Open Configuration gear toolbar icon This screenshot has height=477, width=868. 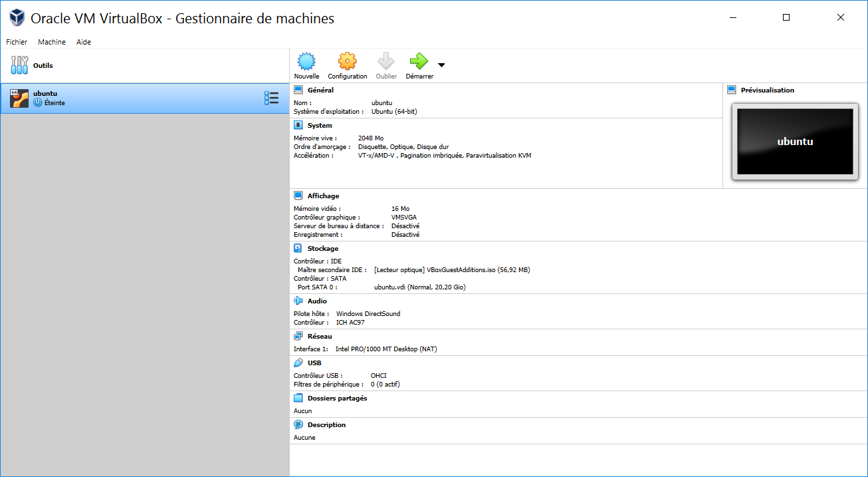click(347, 62)
